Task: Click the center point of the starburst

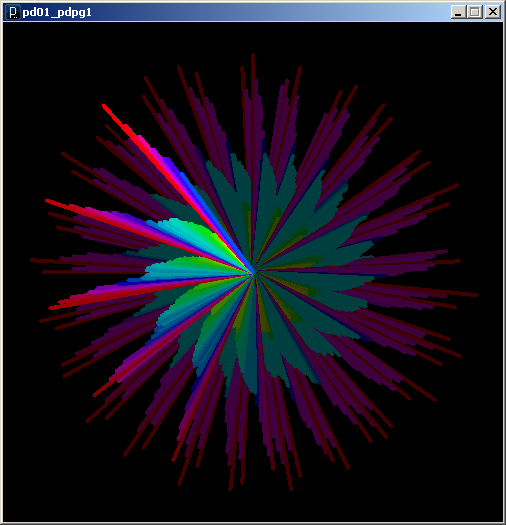Action: (254, 273)
